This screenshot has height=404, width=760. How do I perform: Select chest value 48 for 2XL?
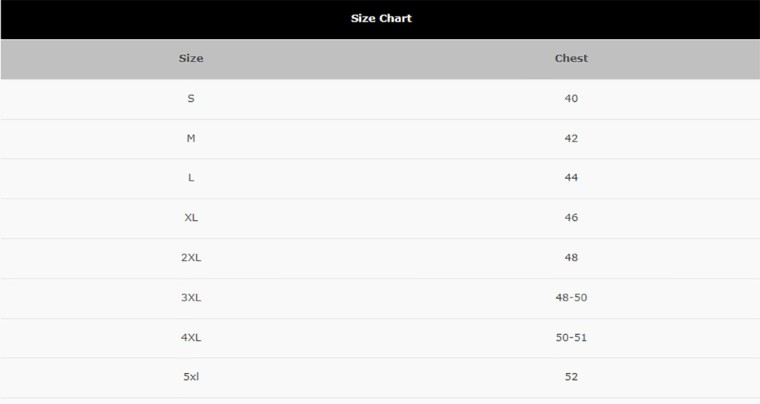coord(571,258)
